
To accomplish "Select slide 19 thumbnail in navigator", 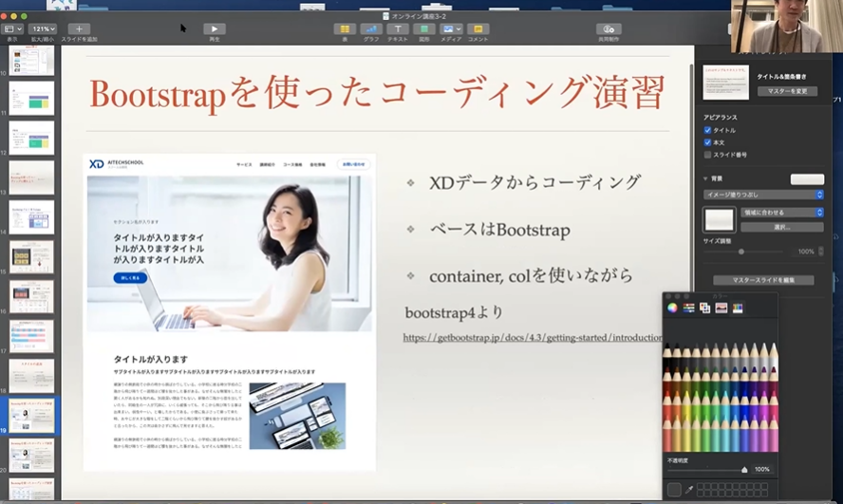I will [31, 416].
